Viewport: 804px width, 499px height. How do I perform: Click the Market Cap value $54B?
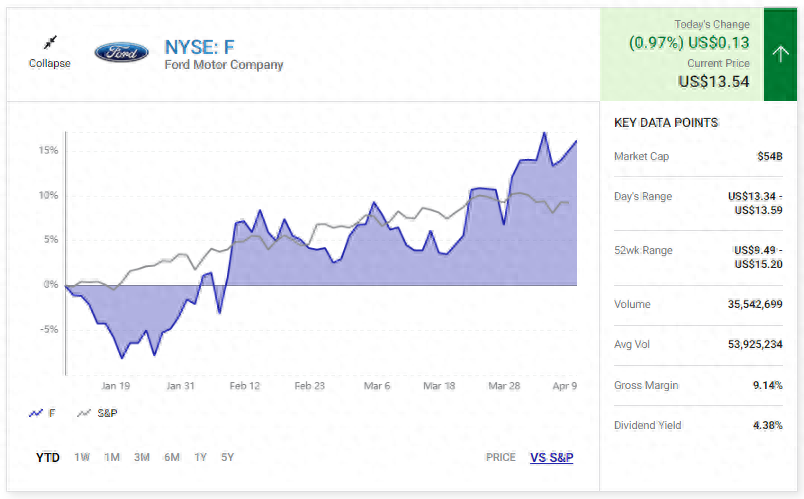770,156
